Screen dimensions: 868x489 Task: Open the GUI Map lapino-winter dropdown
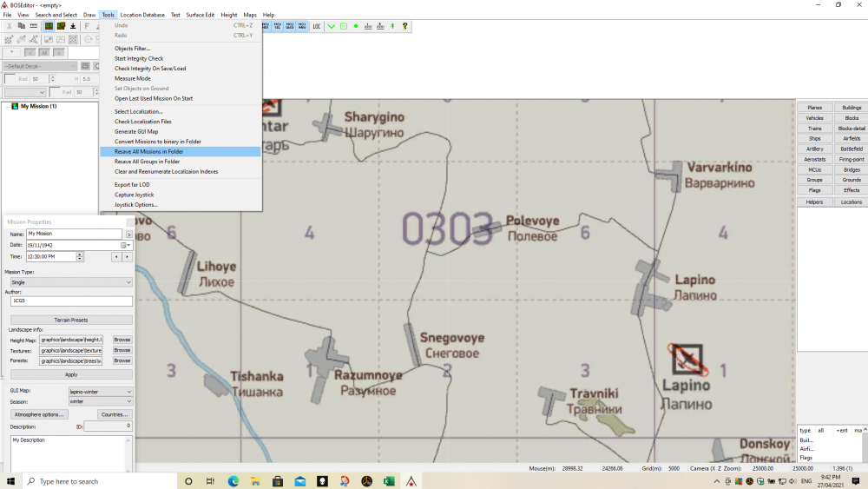pyautogui.click(x=101, y=392)
